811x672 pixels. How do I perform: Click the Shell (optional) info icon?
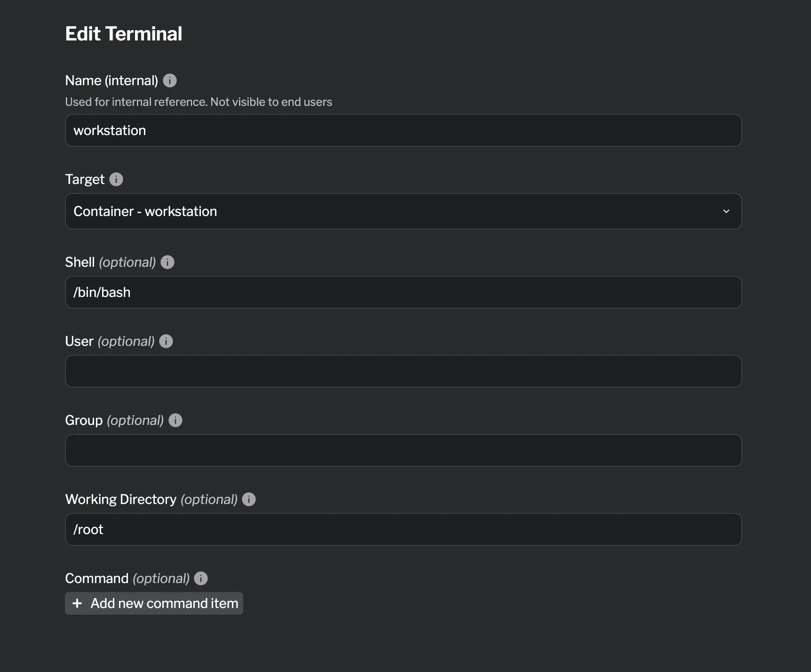point(167,262)
